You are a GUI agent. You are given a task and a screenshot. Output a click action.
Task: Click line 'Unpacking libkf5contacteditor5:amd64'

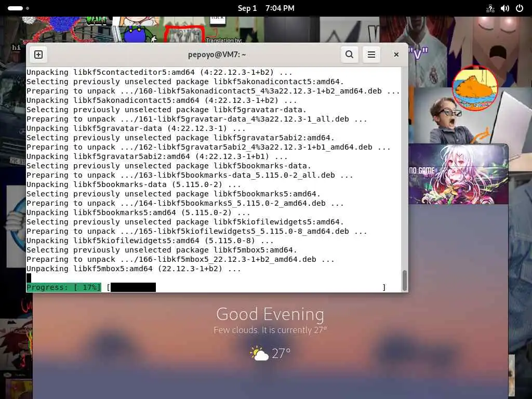point(159,72)
